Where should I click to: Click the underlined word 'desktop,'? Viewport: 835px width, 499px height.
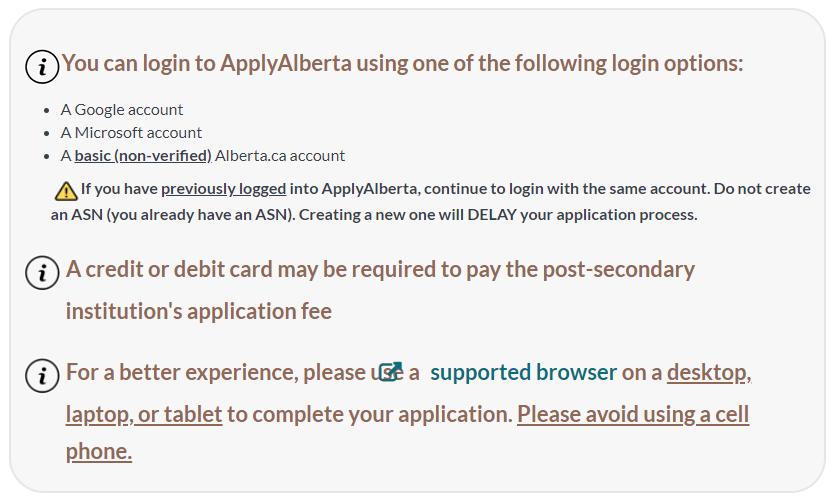tap(709, 373)
